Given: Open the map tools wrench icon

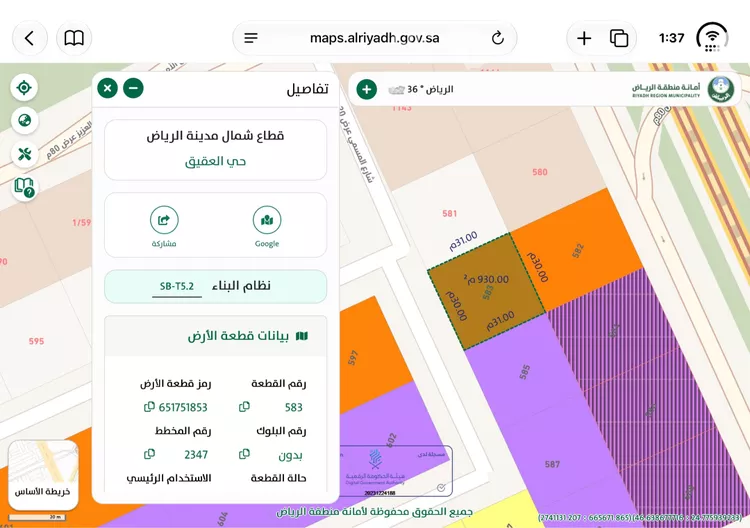Looking at the screenshot, I should 24,154.
